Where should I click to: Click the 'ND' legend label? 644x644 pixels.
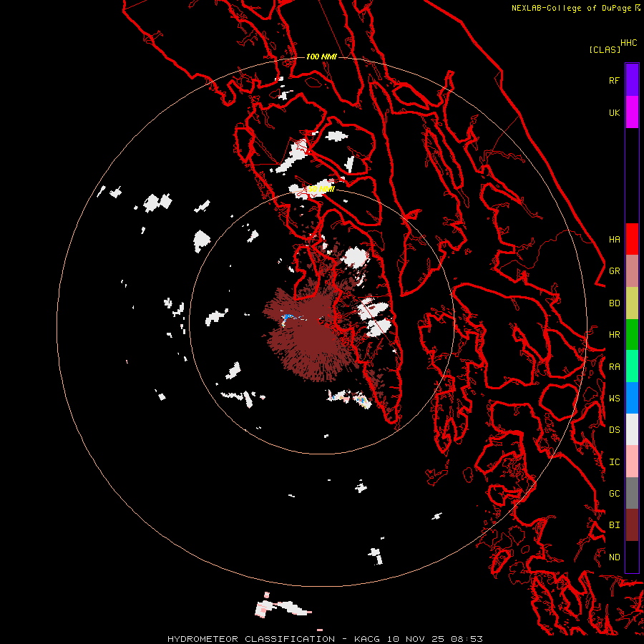pyautogui.click(x=614, y=557)
